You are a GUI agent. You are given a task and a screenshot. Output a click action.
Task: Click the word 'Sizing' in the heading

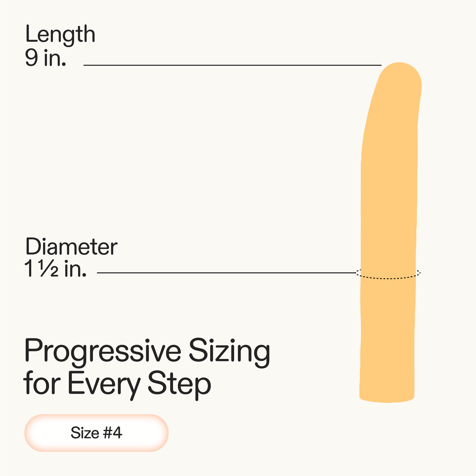229,352
